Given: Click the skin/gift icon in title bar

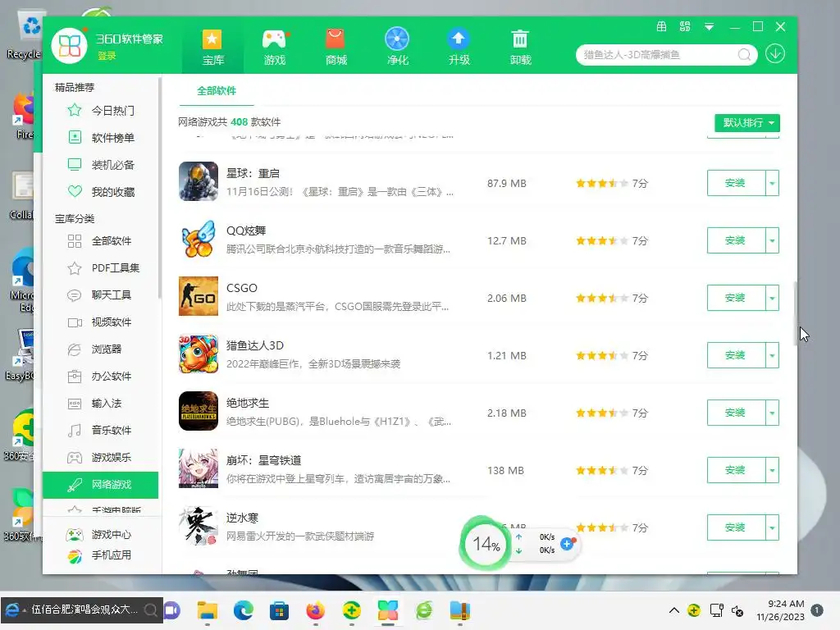Looking at the screenshot, I should click(662, 27).
